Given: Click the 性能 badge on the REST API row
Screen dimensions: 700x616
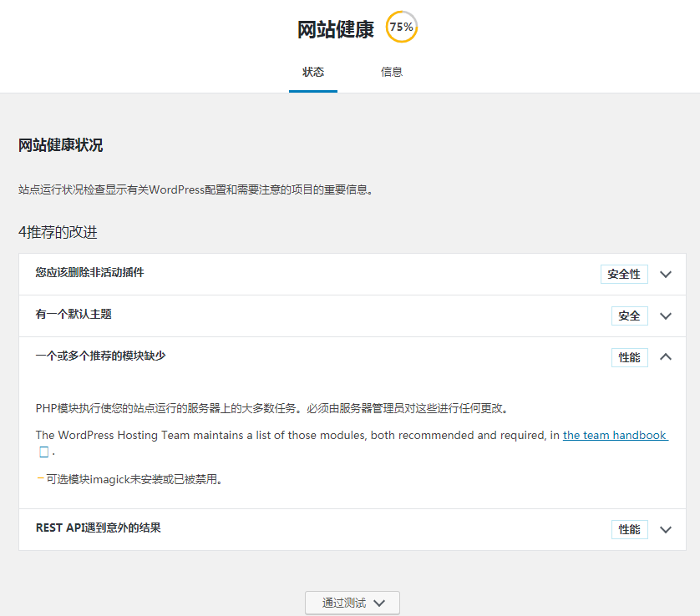Looking at the screenshot, I should tap(629, 529).
